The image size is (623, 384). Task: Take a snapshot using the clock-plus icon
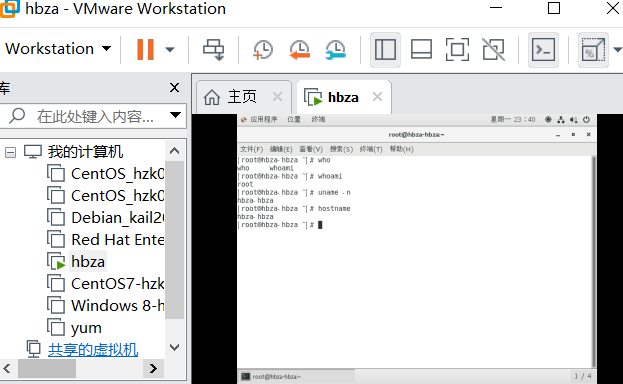point(262,50)
